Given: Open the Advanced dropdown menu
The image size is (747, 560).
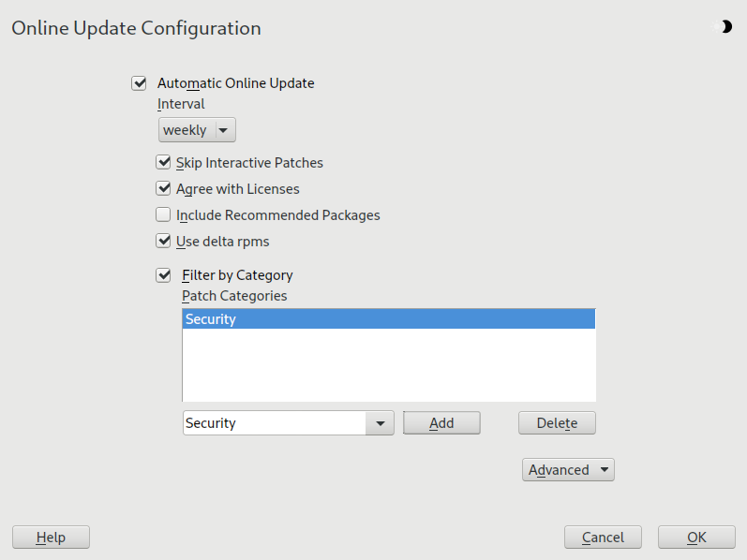Looking at the screenshot, I should coord(567,470).
